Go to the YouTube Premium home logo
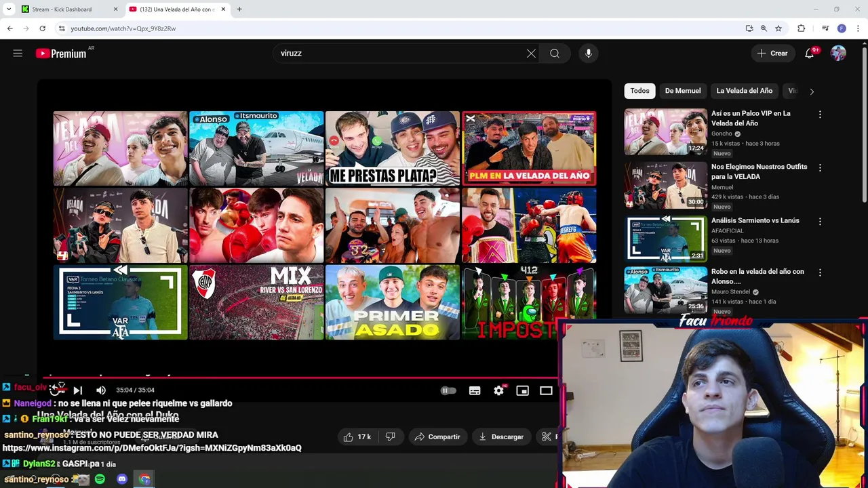This screenshot has height=488, width=868. pyautogui.click(x=61, y=54)
